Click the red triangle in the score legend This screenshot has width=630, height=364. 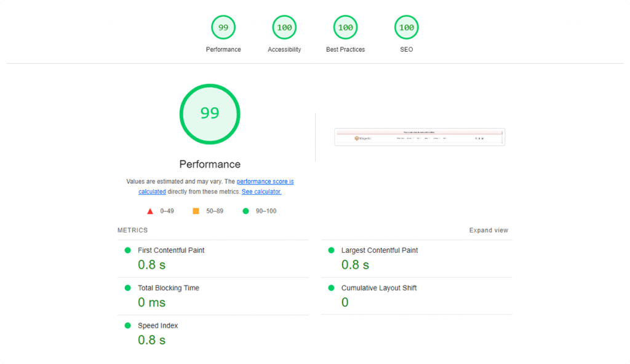click(x=150, y=211)
